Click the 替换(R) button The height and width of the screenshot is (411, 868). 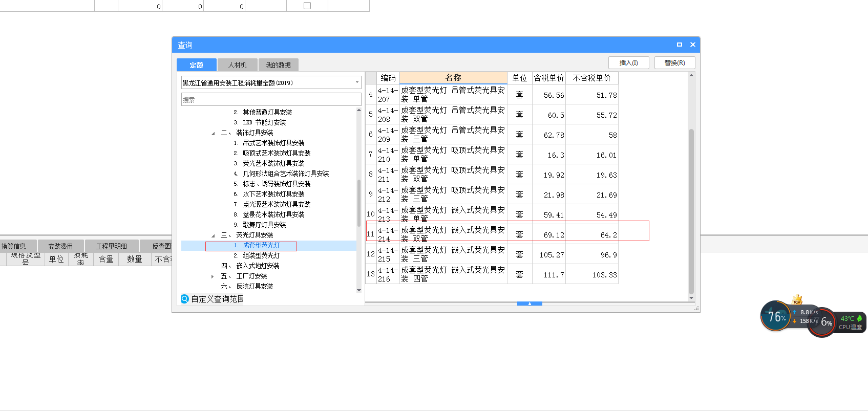click(x=674, y=62)
